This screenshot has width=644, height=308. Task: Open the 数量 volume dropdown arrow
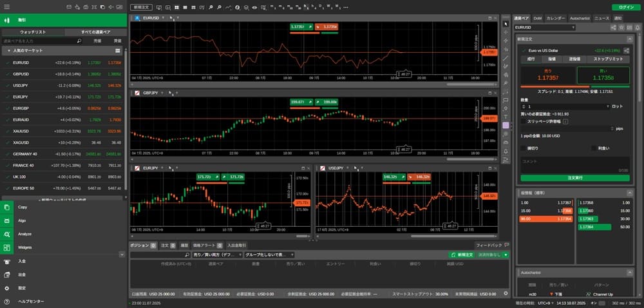point(607,106)
